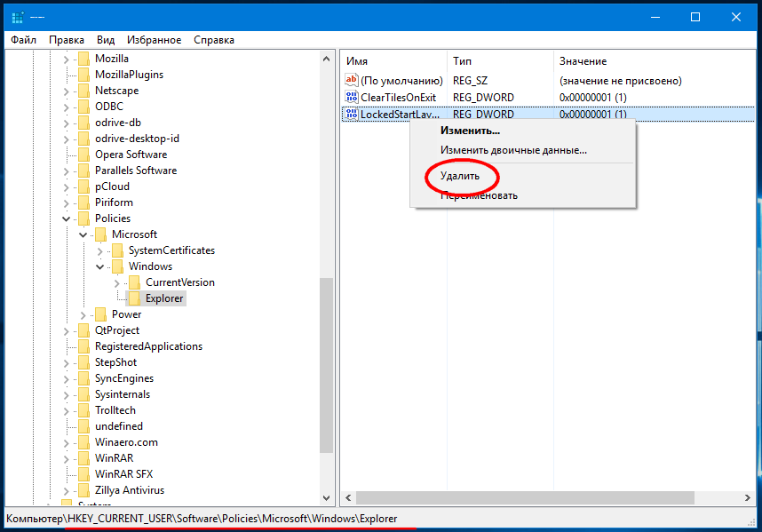This screenshot has width=762, height=532.
Task: Collapse the Policies tree node
Action: pyautogui.click(x=67, y=218)
